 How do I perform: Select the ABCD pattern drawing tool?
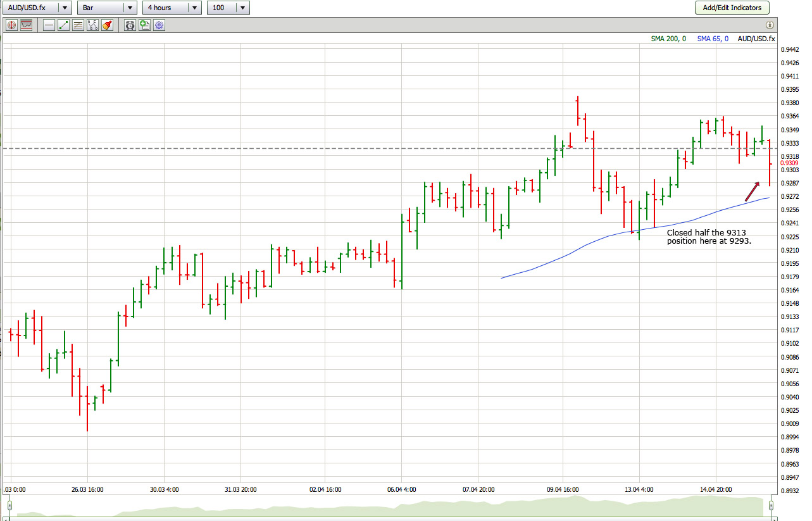pyautogui.click(x=92, y=25)
